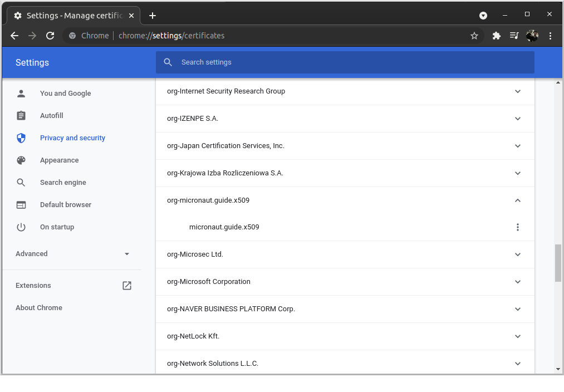Click the scrollbar down arrow
This screenshot has height=392, width=564.
coord(558,369)
